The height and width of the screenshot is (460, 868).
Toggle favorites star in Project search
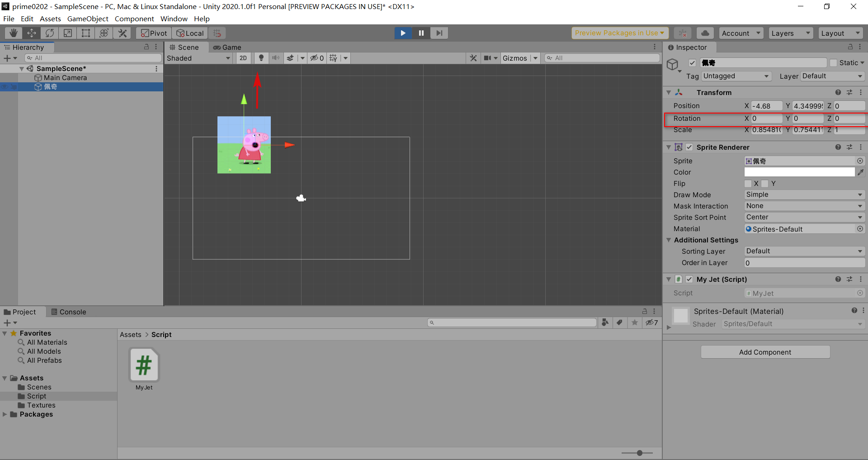[x=635, y=322]
